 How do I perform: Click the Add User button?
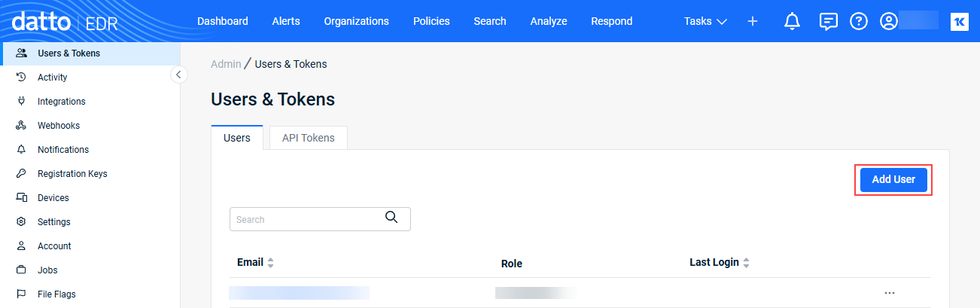click(893, 180)
